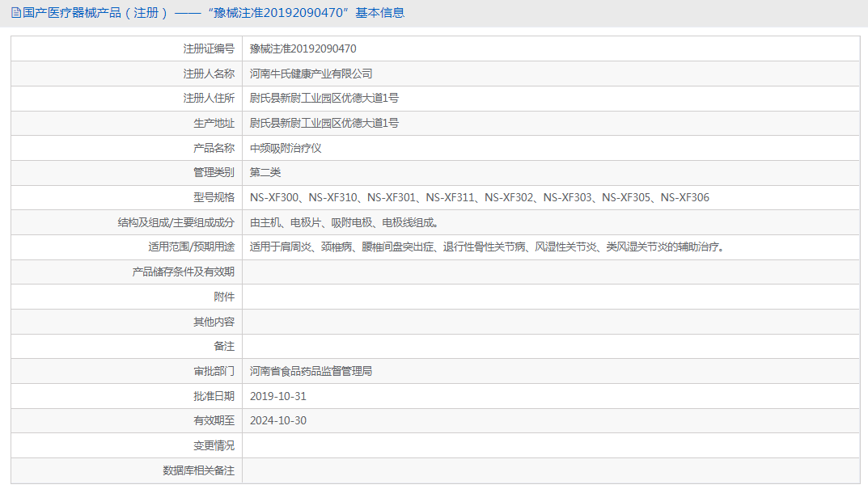Click the 生产地址 address value

point(324,123)
